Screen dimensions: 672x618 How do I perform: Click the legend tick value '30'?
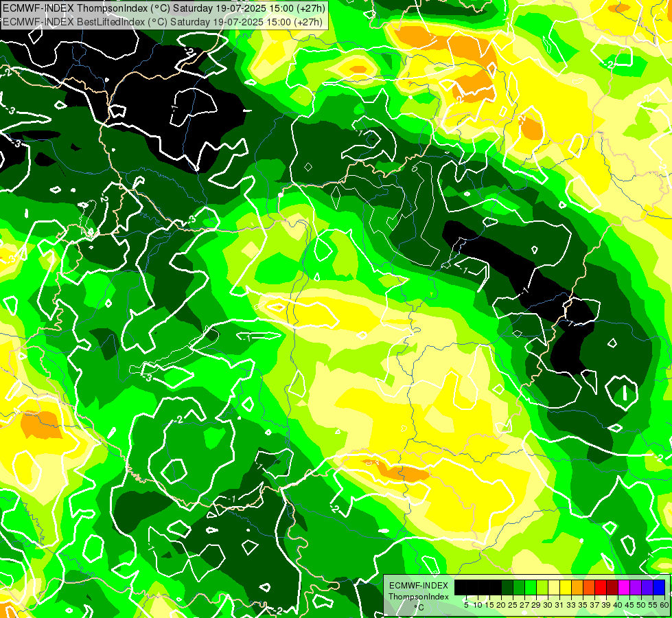tap(548, 605)
